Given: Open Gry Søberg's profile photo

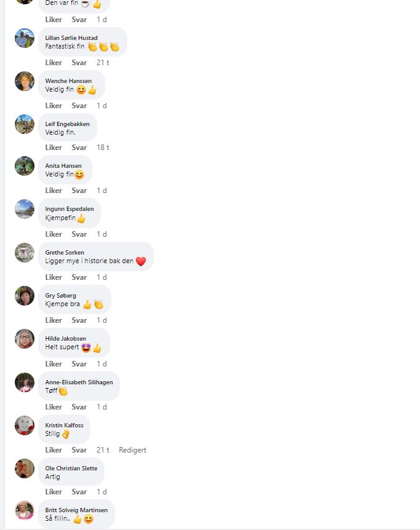Looking at the screenshot, I should (25, 295).
